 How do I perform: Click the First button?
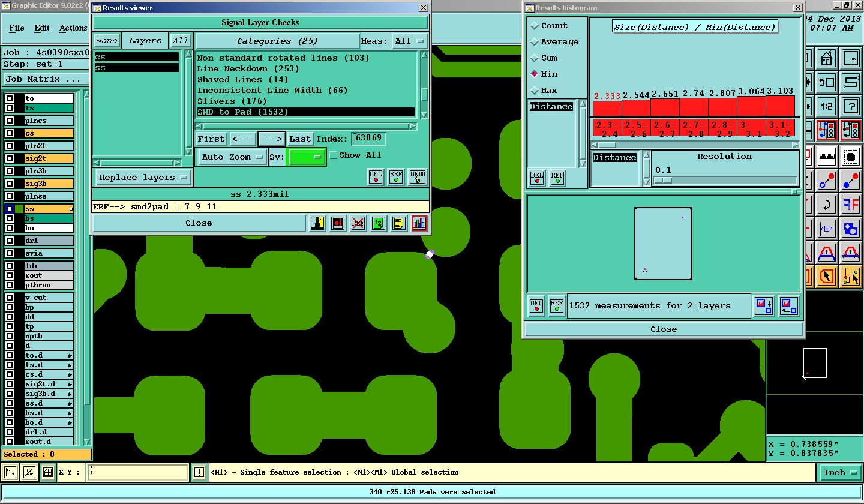coord(211,139)
